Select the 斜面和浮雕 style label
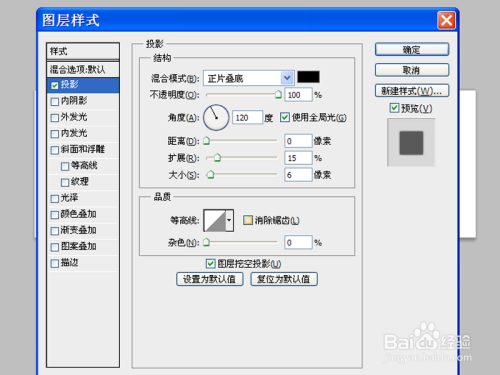 [x=83, y=149]
